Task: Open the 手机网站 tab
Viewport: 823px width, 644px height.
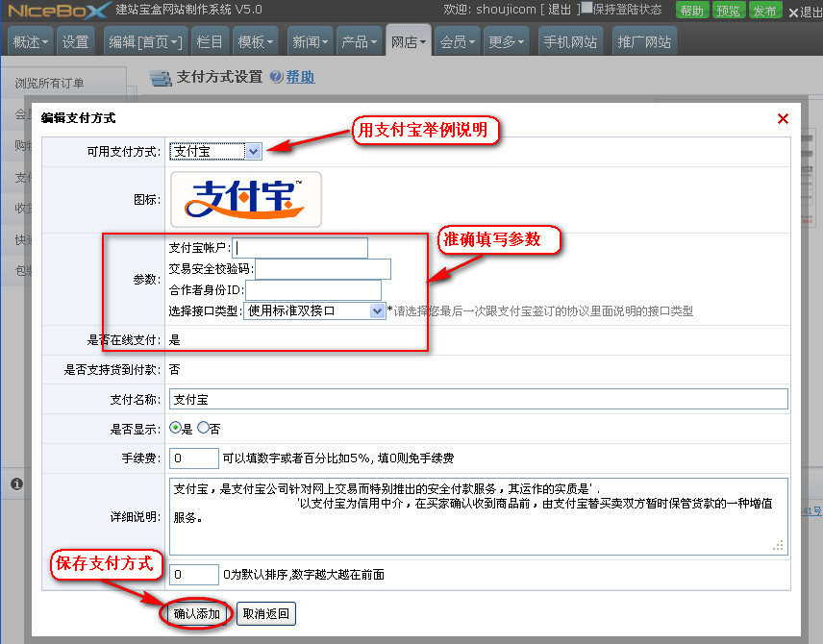Action: pyautogui.click(x=570, y=41)
